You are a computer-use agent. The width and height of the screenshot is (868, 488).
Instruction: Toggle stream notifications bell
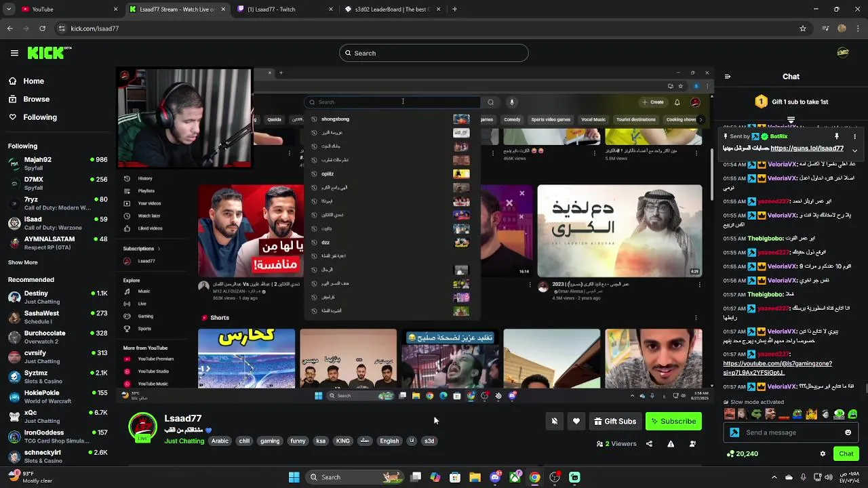pos(554,421)
